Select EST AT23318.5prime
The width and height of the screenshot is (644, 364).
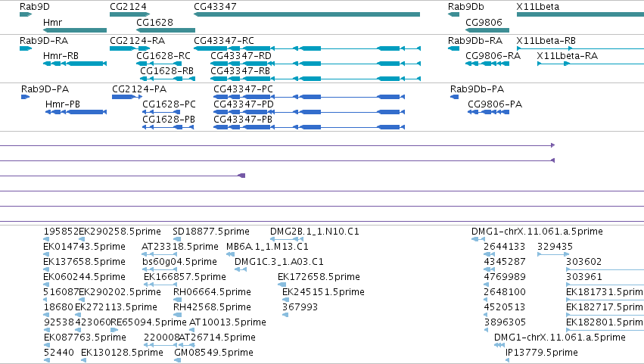tap(180, 247)
